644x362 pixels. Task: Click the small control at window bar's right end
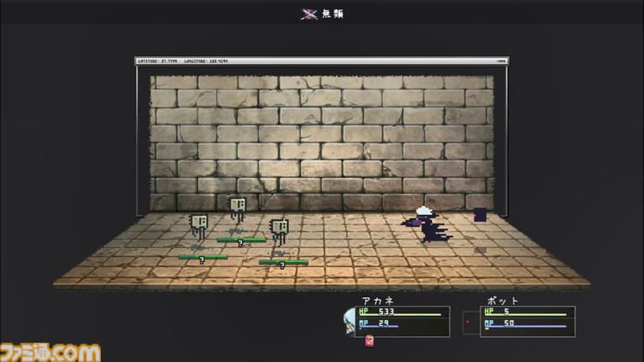[x=501, y=61]
